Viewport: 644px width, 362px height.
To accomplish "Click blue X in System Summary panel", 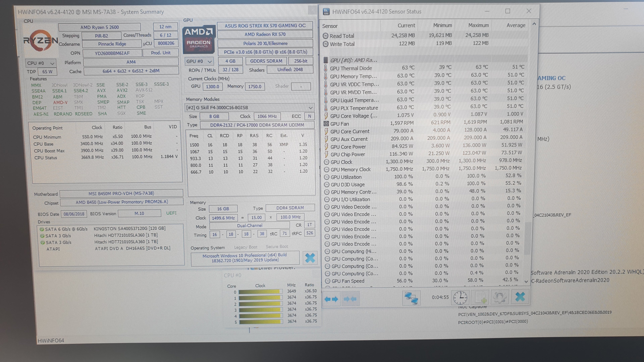I will point(310,258).
